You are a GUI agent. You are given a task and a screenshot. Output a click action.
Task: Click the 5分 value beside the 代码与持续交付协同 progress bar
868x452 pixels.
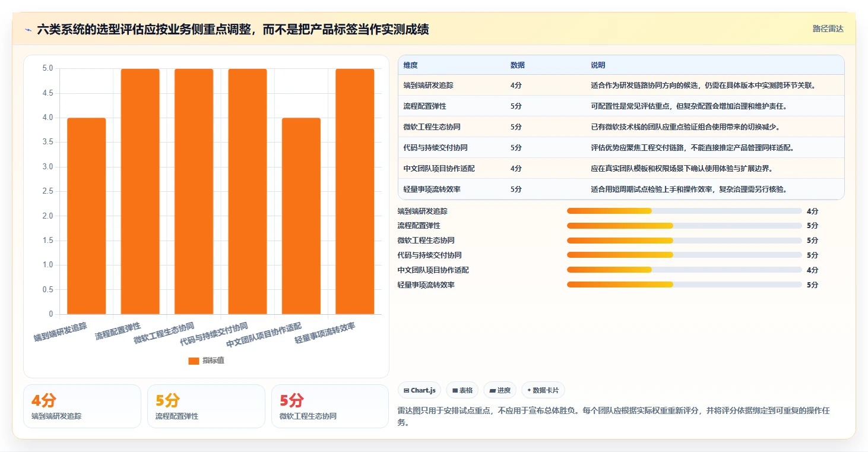coord(812,255)
